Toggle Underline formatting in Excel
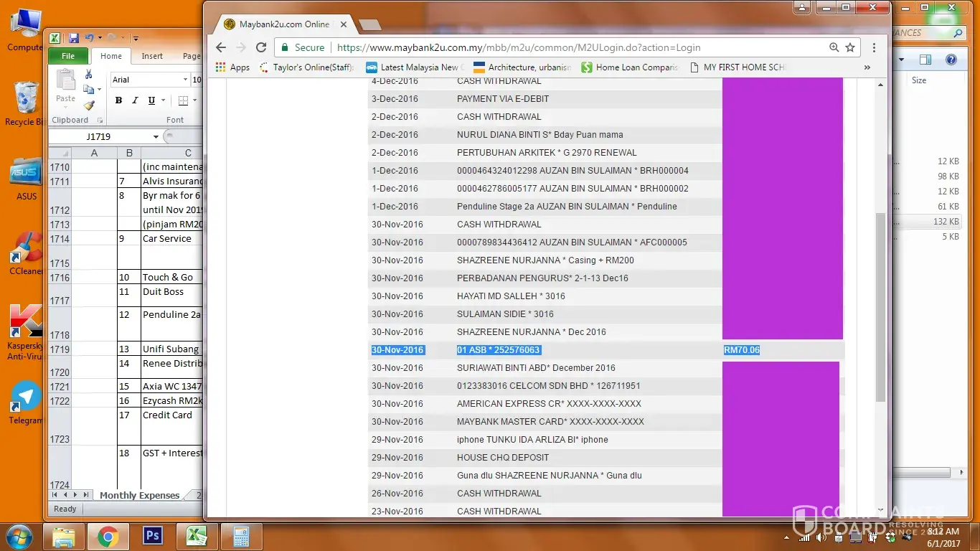The height and width of the screenshot is (551, 980). (x=151, y=100)
